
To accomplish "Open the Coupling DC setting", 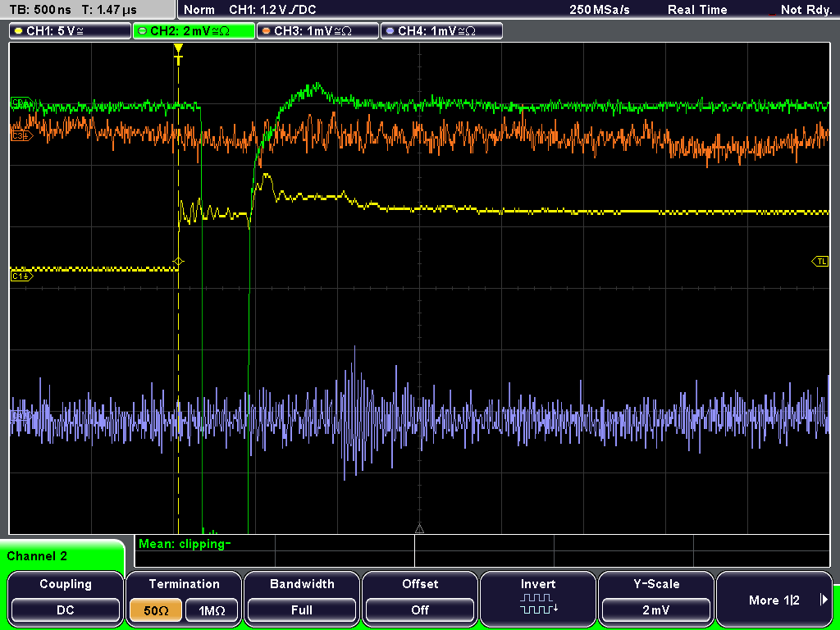I will pos(66,598).
